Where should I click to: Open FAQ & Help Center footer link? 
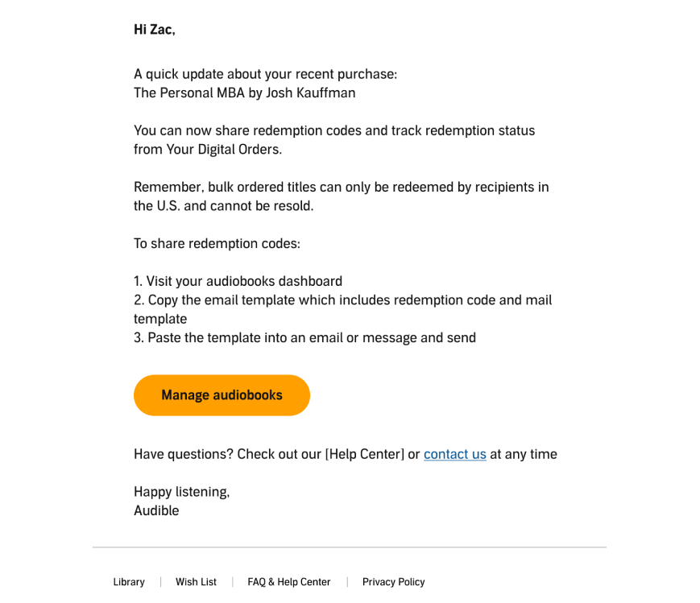289,582
